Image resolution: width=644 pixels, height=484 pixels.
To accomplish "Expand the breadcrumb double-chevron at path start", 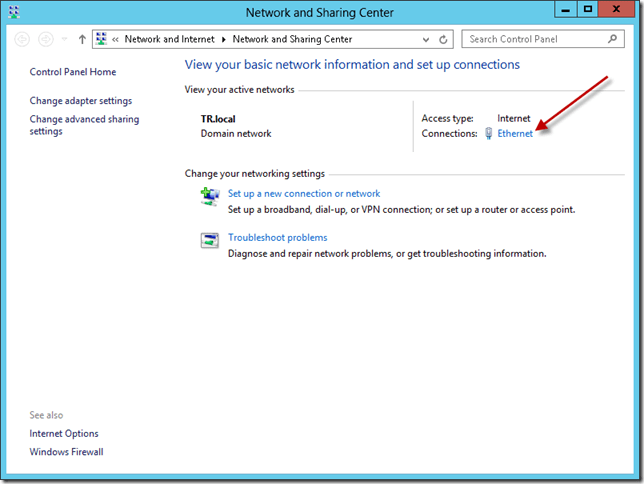I will [x=116, y=40].
